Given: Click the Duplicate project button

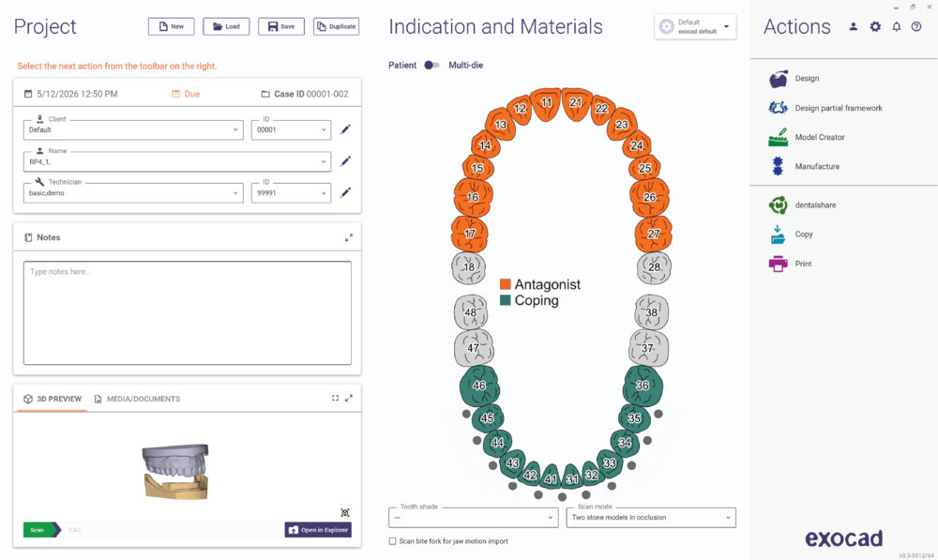Looking at the screenshot, I should pos(336,26).
